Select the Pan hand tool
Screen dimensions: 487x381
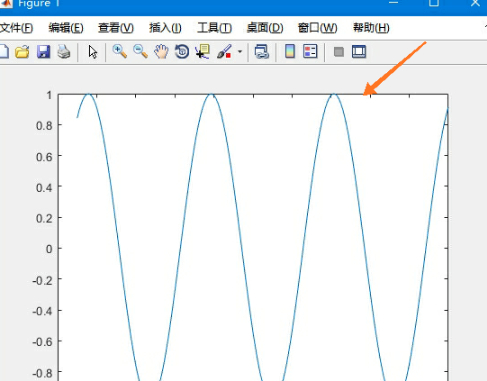coord(161,52)
